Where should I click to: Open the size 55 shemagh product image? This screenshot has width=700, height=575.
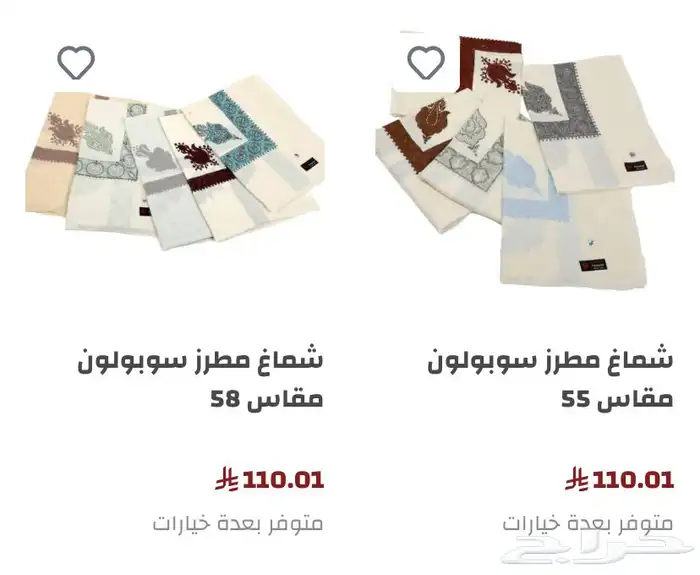coord(525,161)
